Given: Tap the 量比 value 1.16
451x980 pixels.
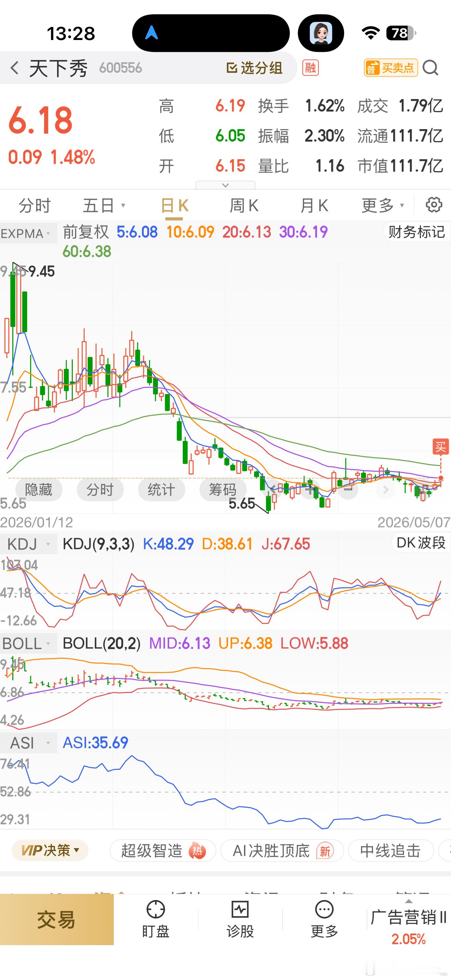Looking at the screenshot, I should [330, 166].
